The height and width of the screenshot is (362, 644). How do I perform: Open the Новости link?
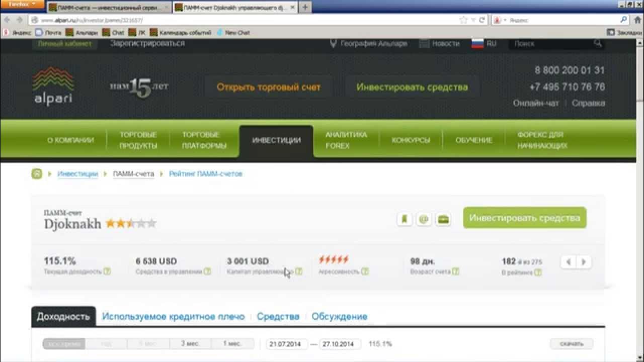[446, 44]
